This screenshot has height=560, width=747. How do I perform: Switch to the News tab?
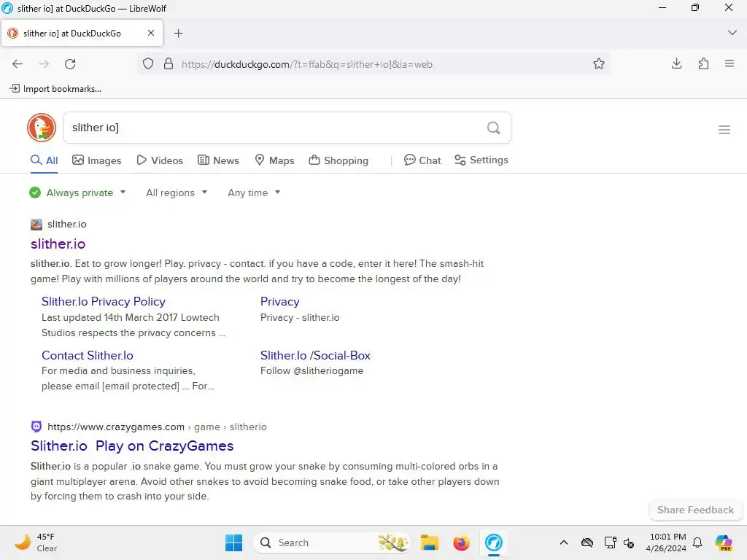pyautogui.click(x=218, y=160)
